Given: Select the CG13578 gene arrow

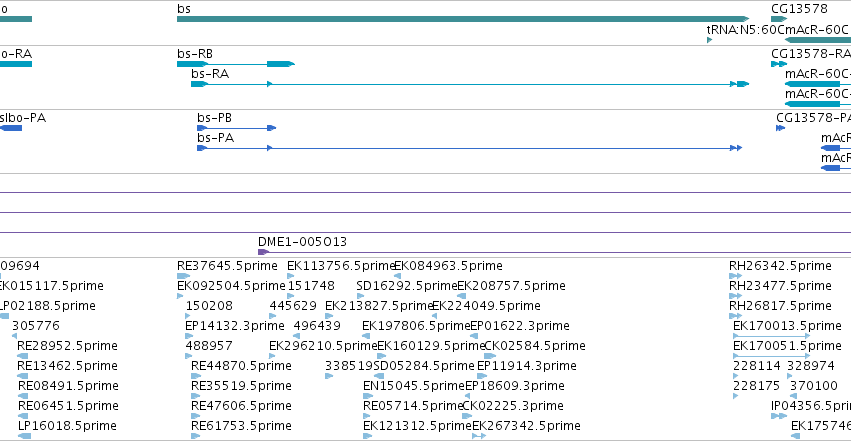Looking at the screenshot, I should (779, 19).
